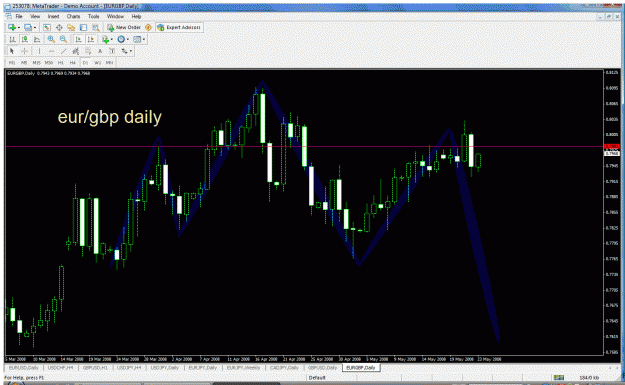Zoom out of the chart
Image resolution: width=625 pixels, height=385 pixels.
[x=63, y=39]
